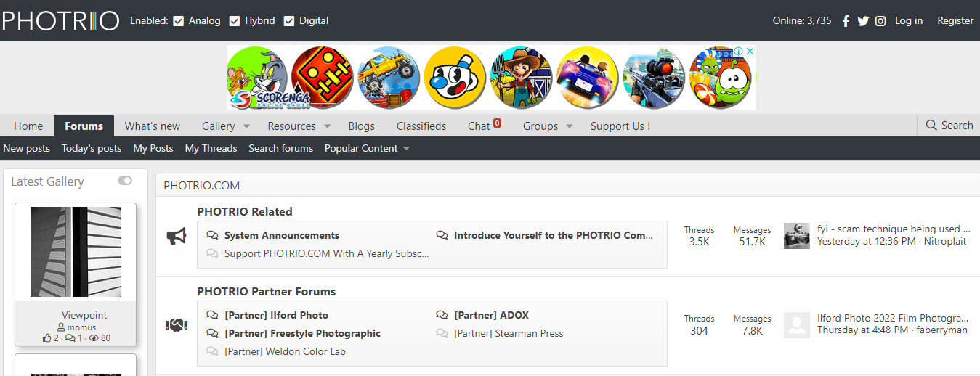Click the handshake icon beside Partner Forums
The height and width of the screenshot is (376, 980).
click(x=177, y=325)
